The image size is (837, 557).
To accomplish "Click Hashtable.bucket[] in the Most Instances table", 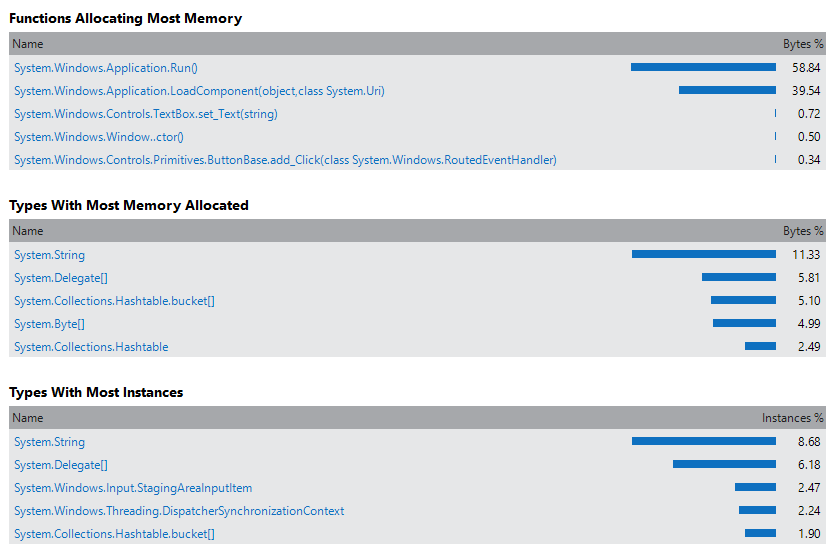I will pyautogui.click(x=114, y=534).
